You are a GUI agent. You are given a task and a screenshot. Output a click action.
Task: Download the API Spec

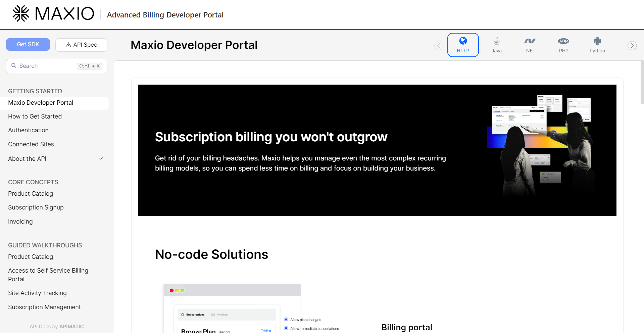(81, 45)
